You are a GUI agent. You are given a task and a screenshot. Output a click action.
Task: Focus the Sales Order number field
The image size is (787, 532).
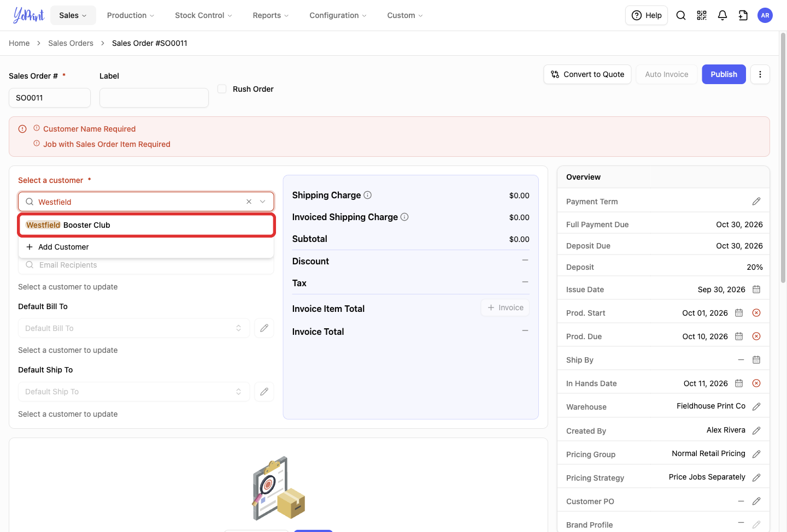click(50, 98)
